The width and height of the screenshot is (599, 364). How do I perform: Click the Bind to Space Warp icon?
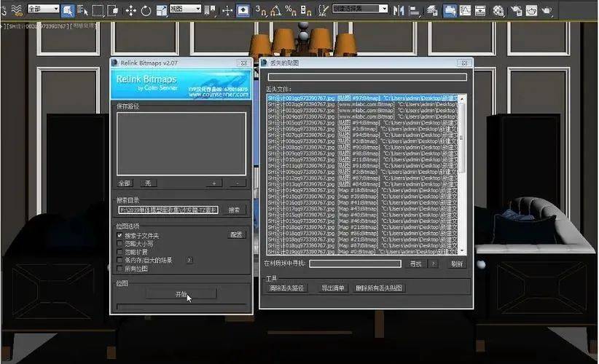[17, 10]
